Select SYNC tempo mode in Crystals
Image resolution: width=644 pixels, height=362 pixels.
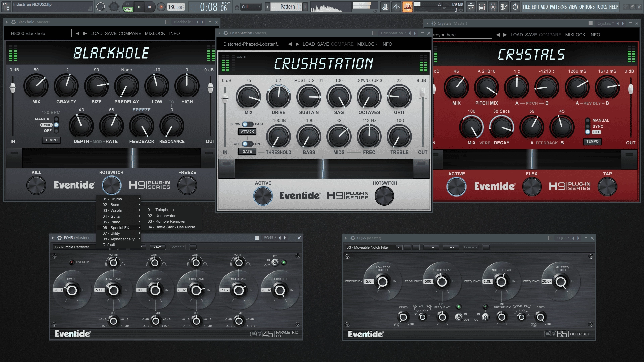coord(587,126)
